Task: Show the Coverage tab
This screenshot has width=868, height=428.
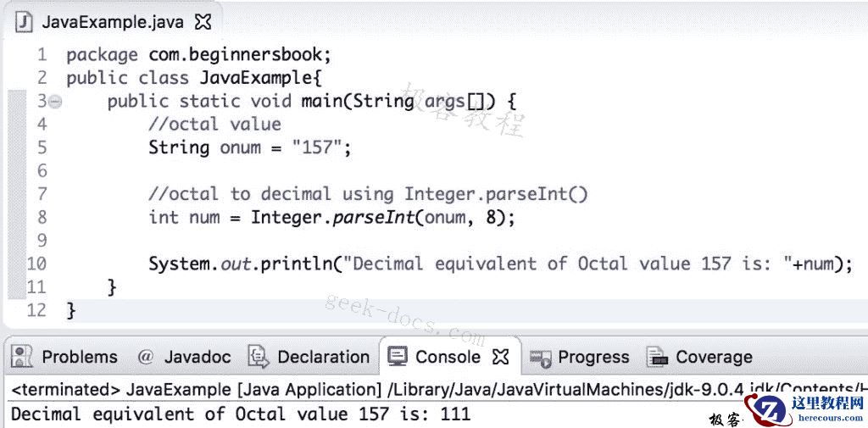Action: [714, 357]
